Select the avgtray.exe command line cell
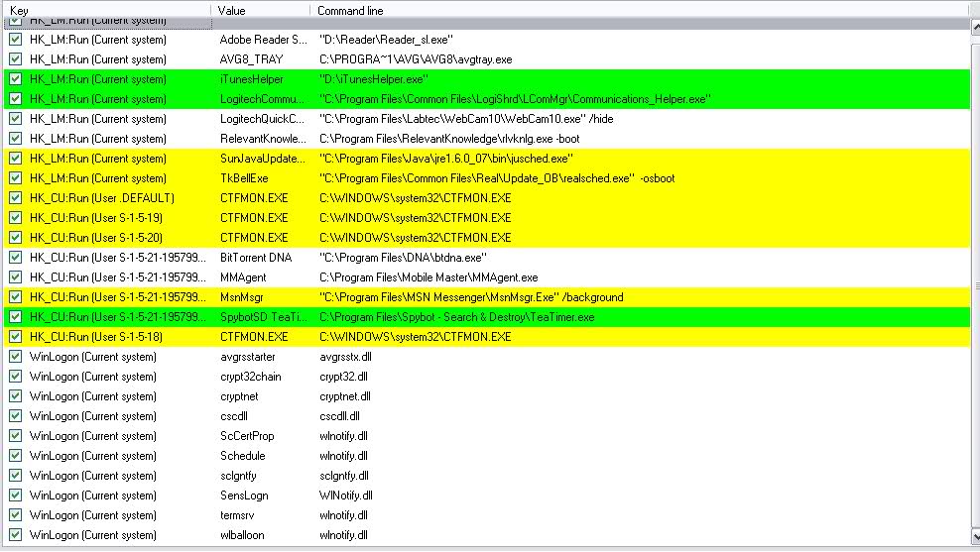The width and height of the screenshot is (980, 552). [416, 59]
